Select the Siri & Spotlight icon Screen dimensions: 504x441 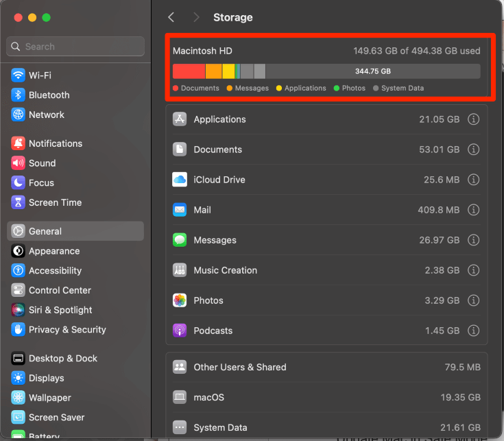(x=18, y=310)
